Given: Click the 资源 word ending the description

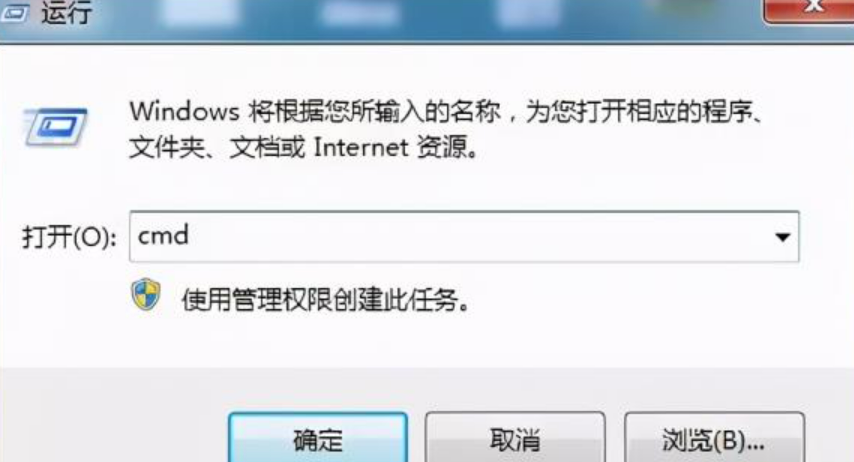Looking at the screenshot, I should point(442,147).
